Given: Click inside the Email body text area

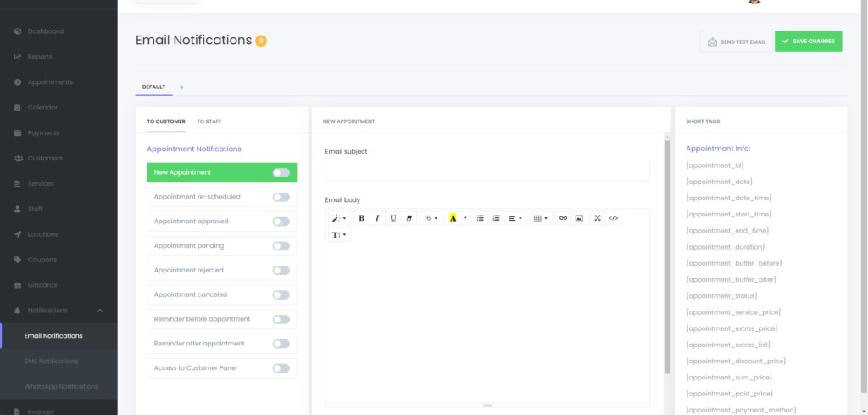Looking at the screenshot, I should coord(487,323).
